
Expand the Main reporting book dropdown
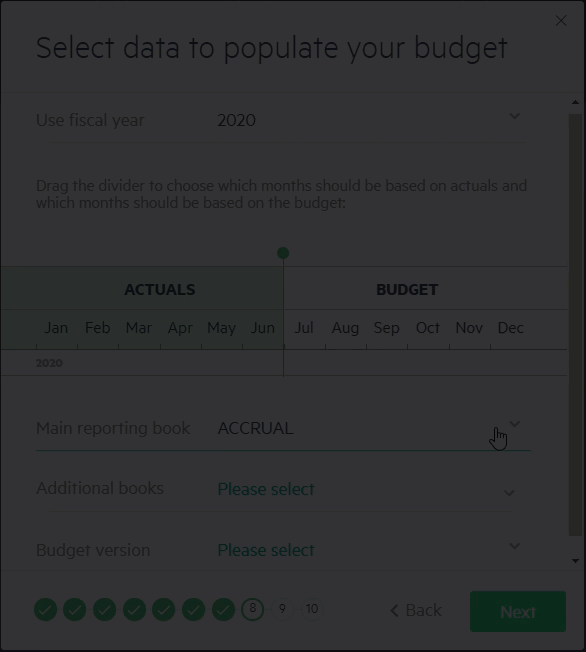[x=284, y=428]
